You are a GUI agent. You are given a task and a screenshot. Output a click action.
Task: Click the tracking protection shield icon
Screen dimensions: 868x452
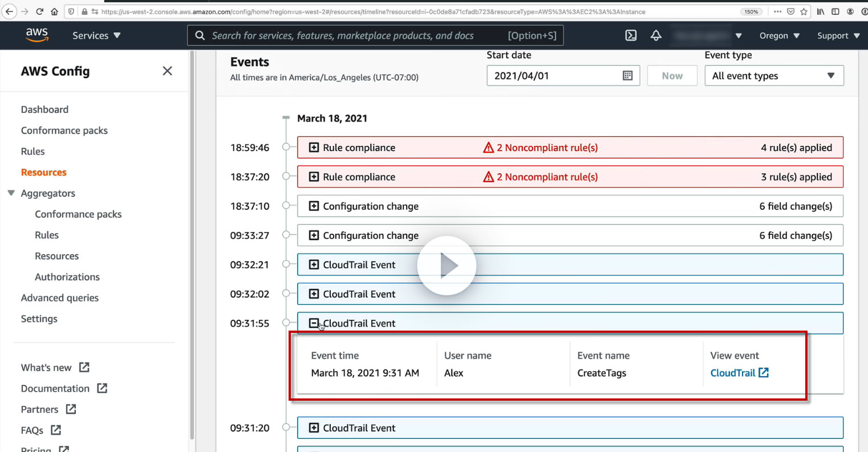tap(71, 11)
